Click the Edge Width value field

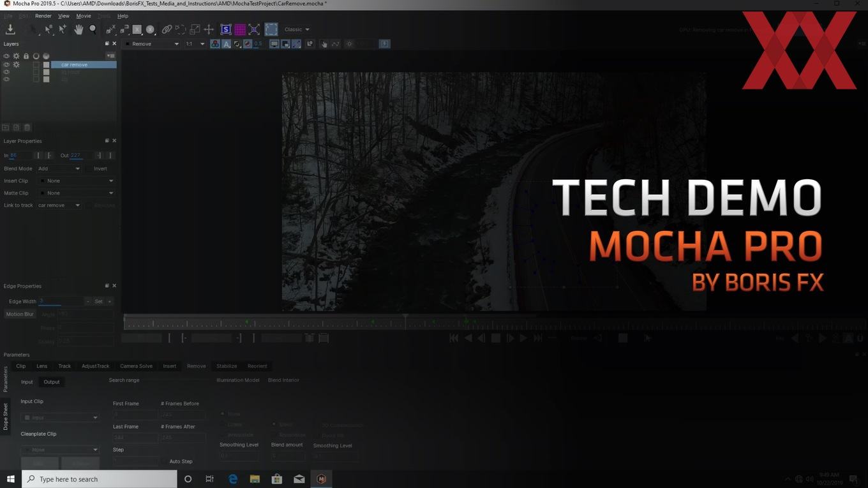[x=60, y=301]
